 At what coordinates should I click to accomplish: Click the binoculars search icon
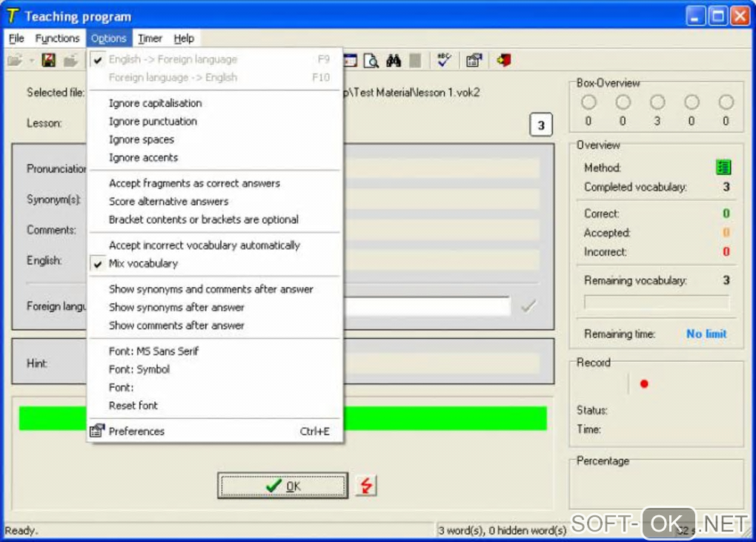(x=394, y=61)
